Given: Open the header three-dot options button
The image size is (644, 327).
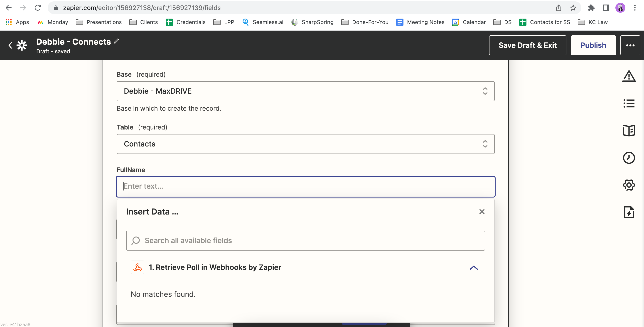Looking at the screenshot, I should (630, 45).
